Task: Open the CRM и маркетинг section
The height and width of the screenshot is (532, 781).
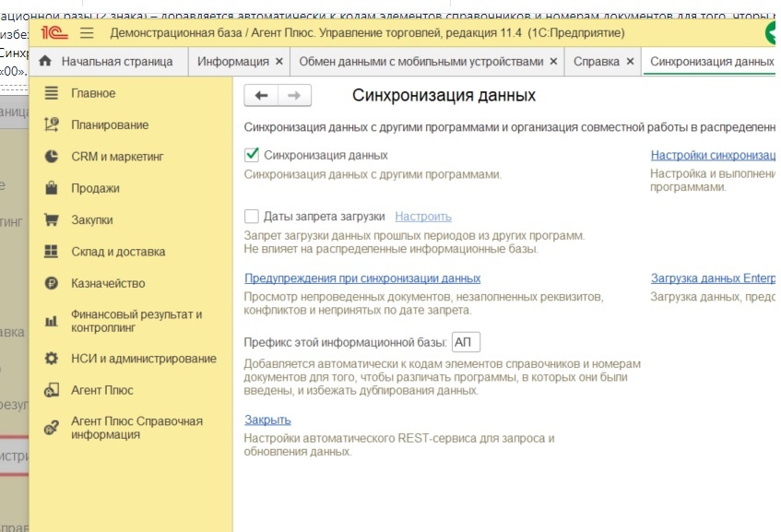Action: (117, 157)
